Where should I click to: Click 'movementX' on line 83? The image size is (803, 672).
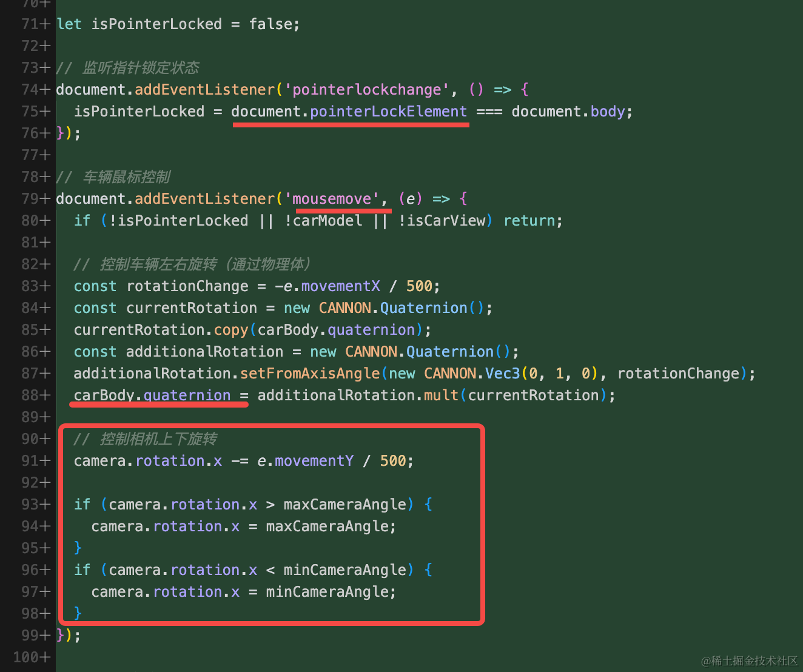341,286
